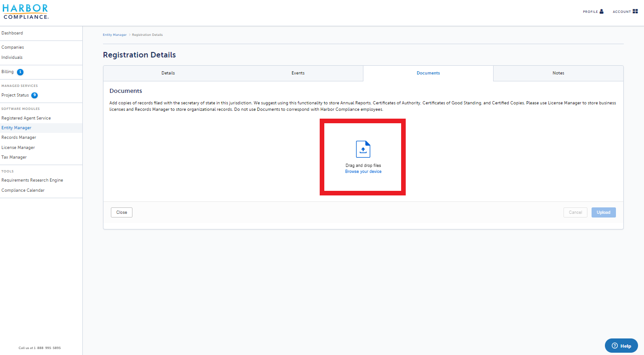Click the PROFILE label in header
644x355 pixels.
pos(590,12)
